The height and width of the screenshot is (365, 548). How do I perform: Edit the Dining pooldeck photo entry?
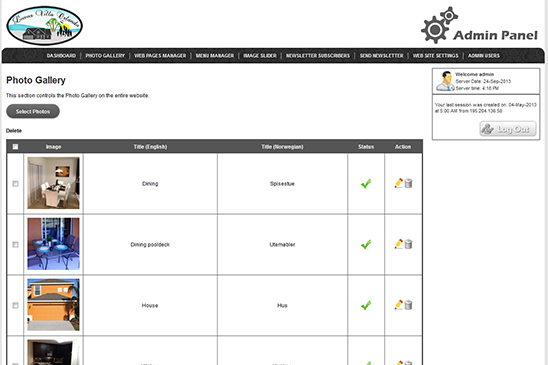click(x=399, y=244)
